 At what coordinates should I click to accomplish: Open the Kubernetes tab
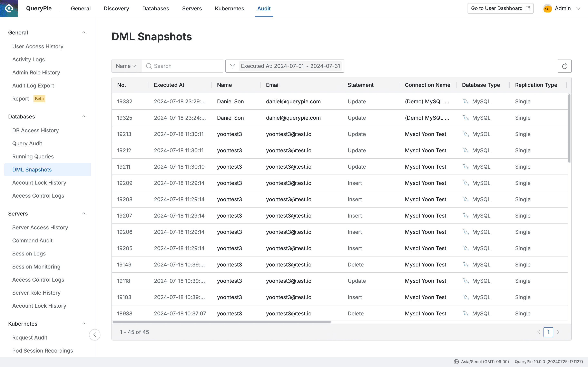pos(229,8)
